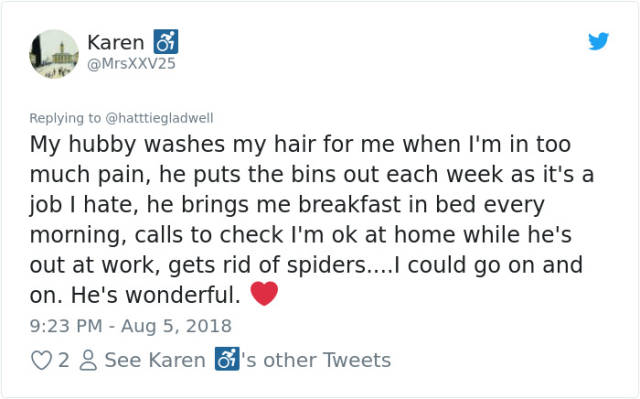Open the 9:23 PM - Aug 5, 2018 timestamp
Image resolution: width=640 pixels, height=399 pixels.
(131, 326)
